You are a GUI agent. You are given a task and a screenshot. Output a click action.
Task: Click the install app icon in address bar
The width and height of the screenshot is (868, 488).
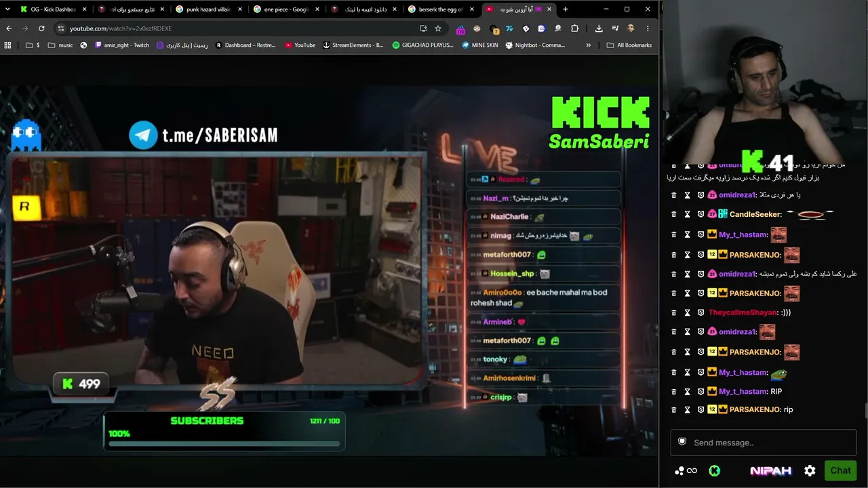coord(424,28)
